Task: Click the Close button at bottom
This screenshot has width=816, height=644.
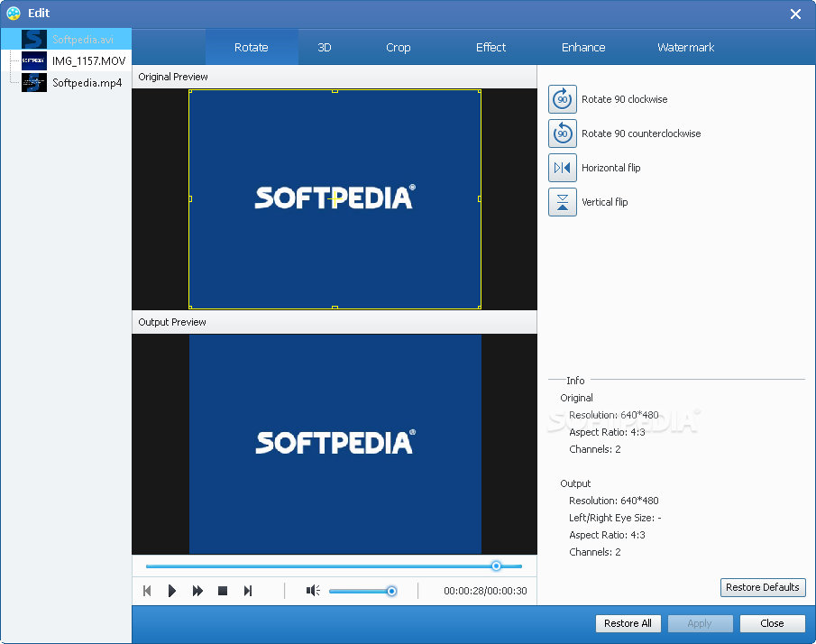Action: 772,623
